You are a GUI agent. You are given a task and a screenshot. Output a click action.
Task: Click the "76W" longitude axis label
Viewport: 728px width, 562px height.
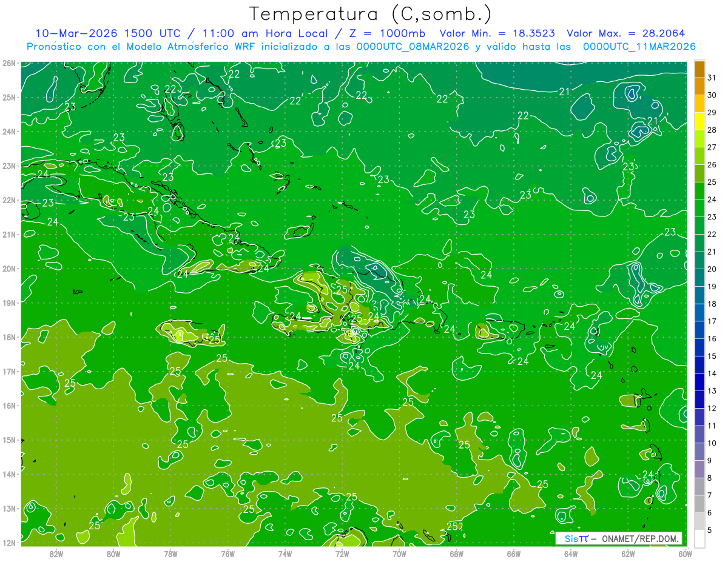coord(227,553)
